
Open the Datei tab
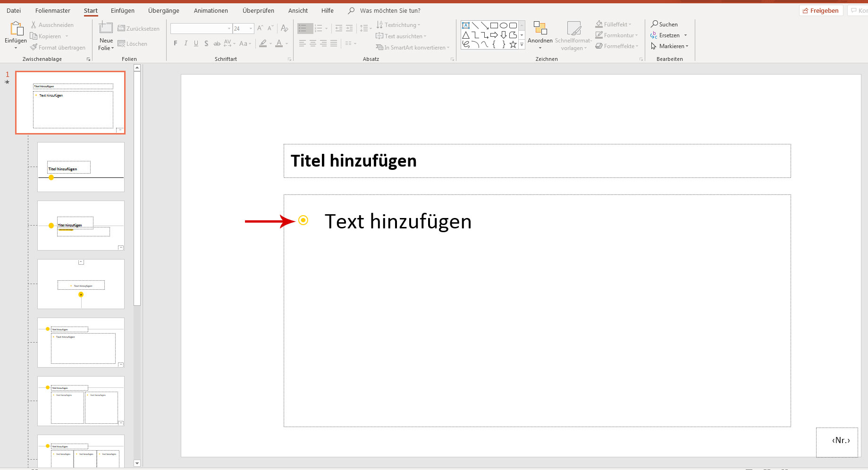[x=14, y=10]
